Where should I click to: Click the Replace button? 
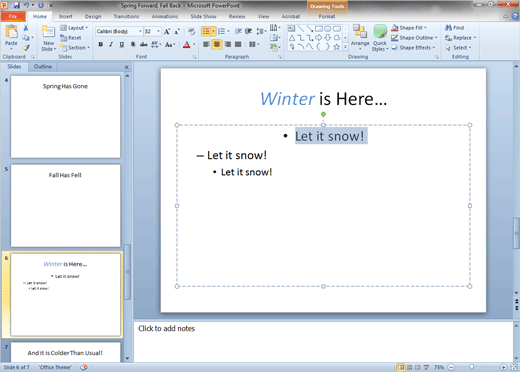pyautogui.click(x=460, y=38)
